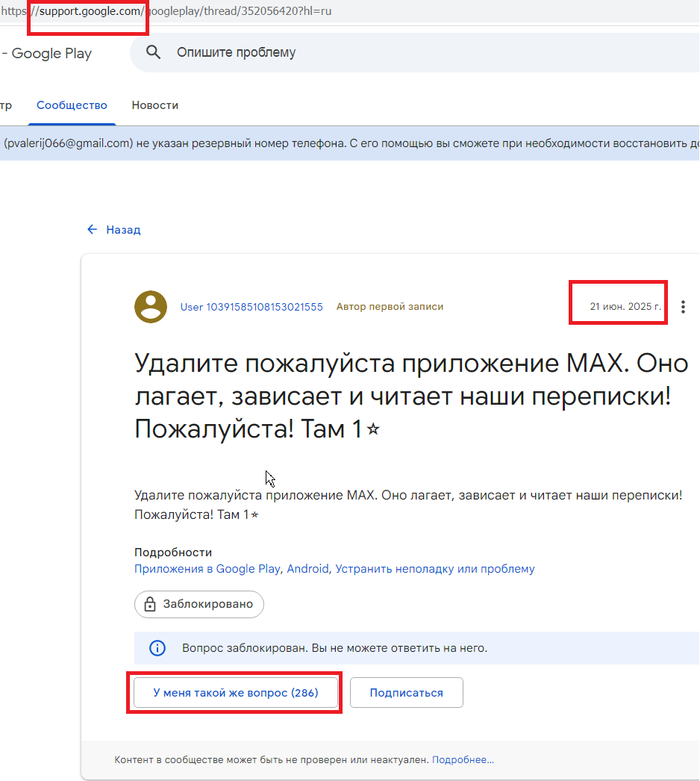Open the Android details link

click(307, 569)
